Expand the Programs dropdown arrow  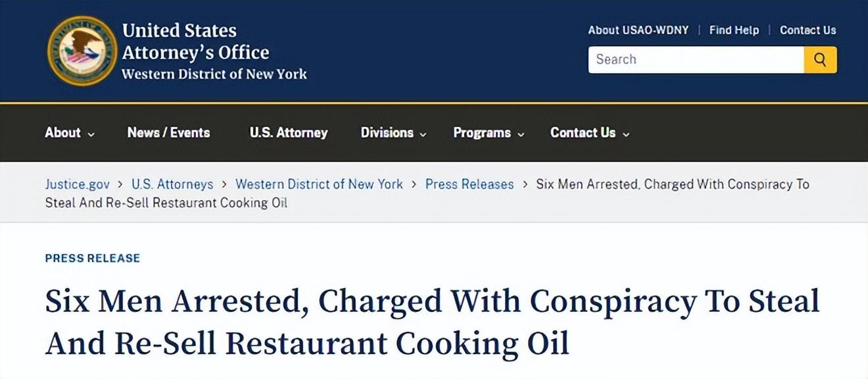(x=521, y=134)
